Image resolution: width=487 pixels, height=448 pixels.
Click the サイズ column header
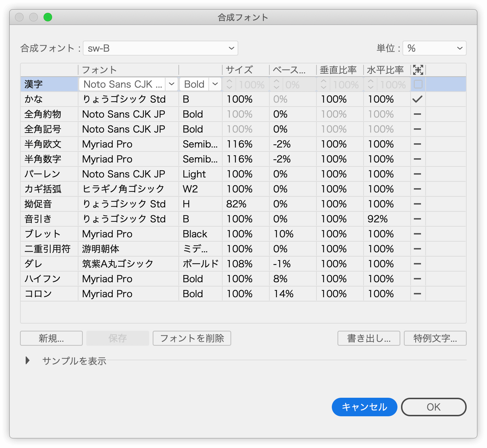239,70
